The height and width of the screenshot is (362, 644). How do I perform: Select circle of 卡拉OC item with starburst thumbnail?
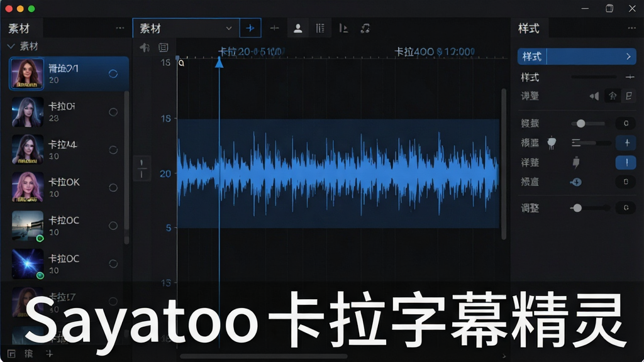(113, 263)
